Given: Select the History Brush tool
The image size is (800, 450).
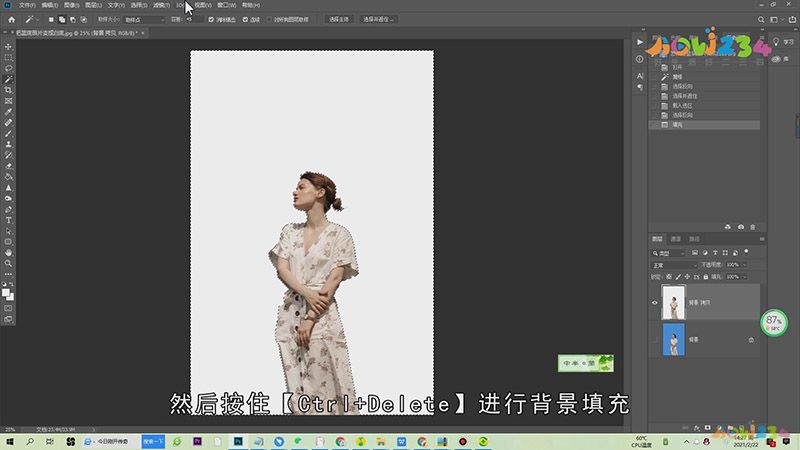Looking at the screenshot, I should (8, 155).
